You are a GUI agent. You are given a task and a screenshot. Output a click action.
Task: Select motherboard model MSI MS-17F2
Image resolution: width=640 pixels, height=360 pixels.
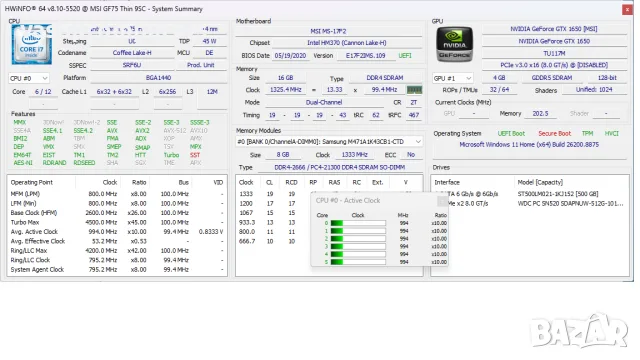[328, 31]
